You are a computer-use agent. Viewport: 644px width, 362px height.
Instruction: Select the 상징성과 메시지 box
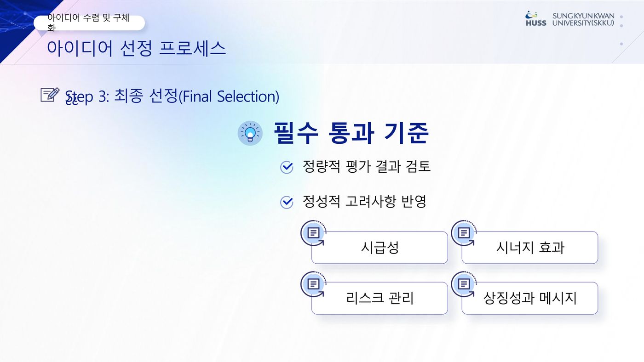coord(530,299)
